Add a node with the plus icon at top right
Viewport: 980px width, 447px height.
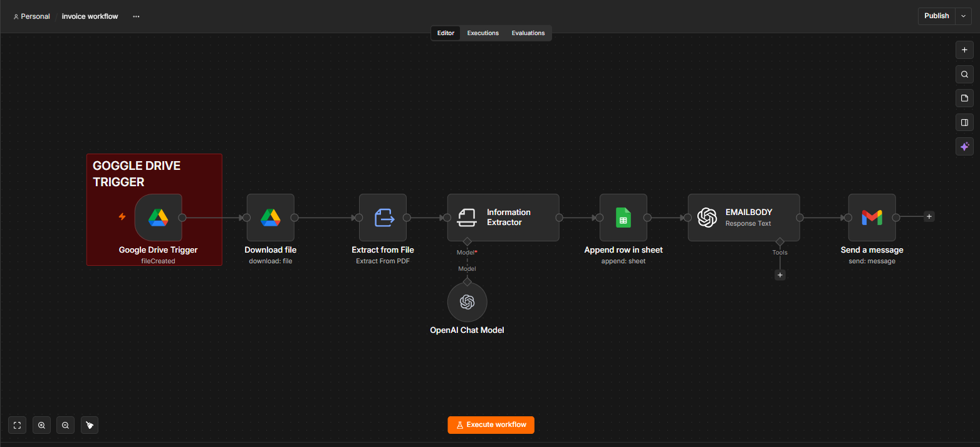point(964,50)
